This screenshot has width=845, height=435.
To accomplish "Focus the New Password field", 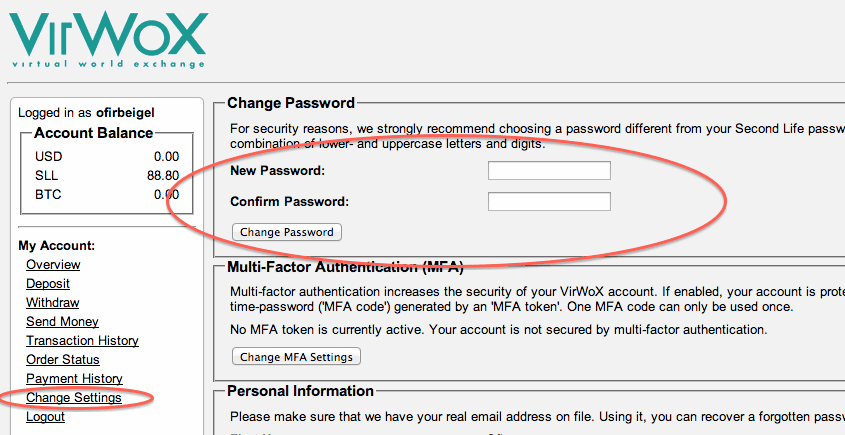I will point(549,171).
